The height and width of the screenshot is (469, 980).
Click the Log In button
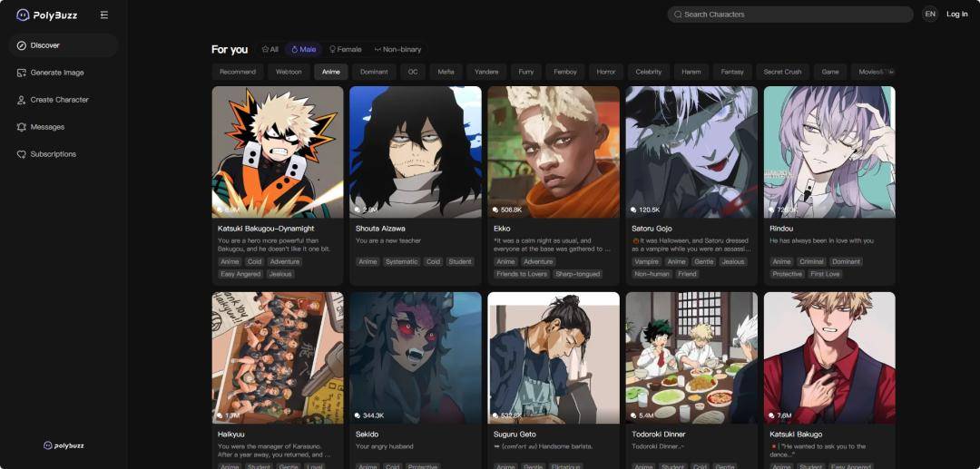[956, 15]
